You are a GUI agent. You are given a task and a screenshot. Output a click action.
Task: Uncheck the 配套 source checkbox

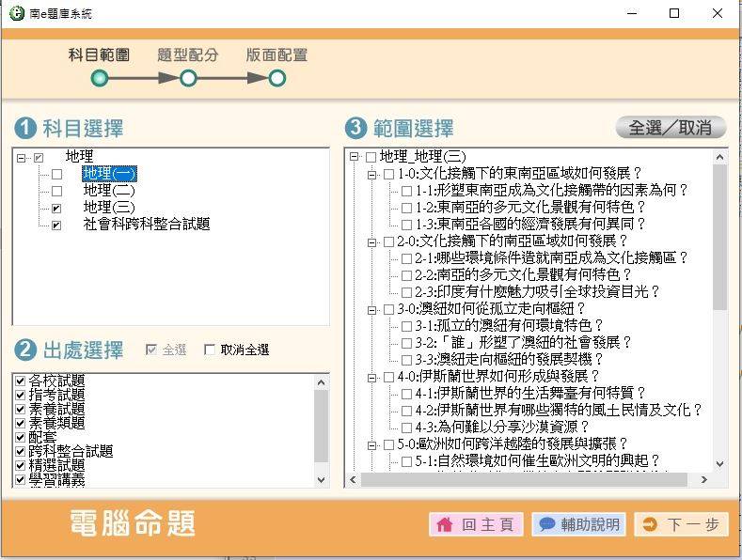[x=21, y=437]
